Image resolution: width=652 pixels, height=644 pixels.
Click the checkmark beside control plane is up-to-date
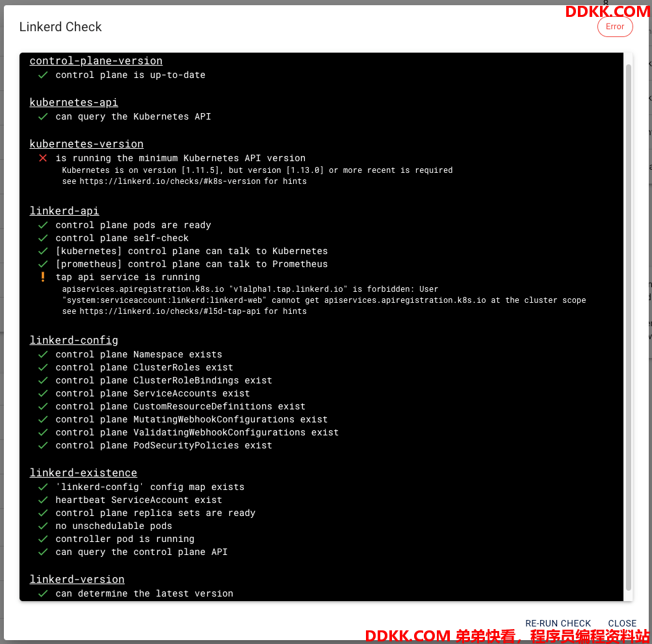43,75
